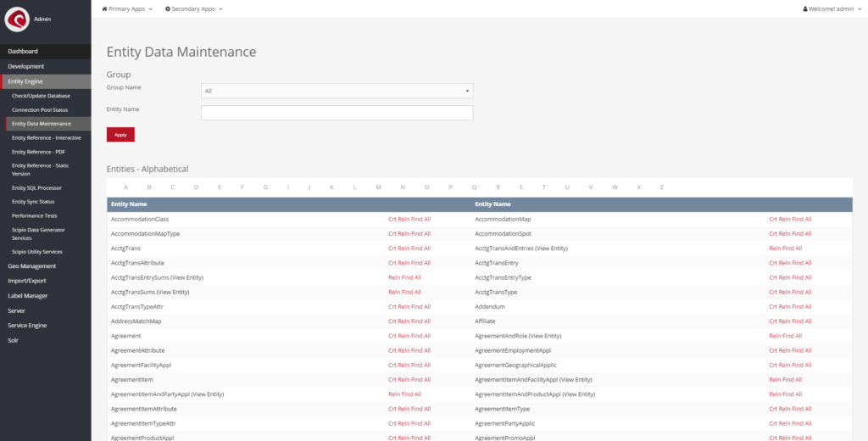Go to Service Engine section
868x441 pixels.
coord(27,326)
